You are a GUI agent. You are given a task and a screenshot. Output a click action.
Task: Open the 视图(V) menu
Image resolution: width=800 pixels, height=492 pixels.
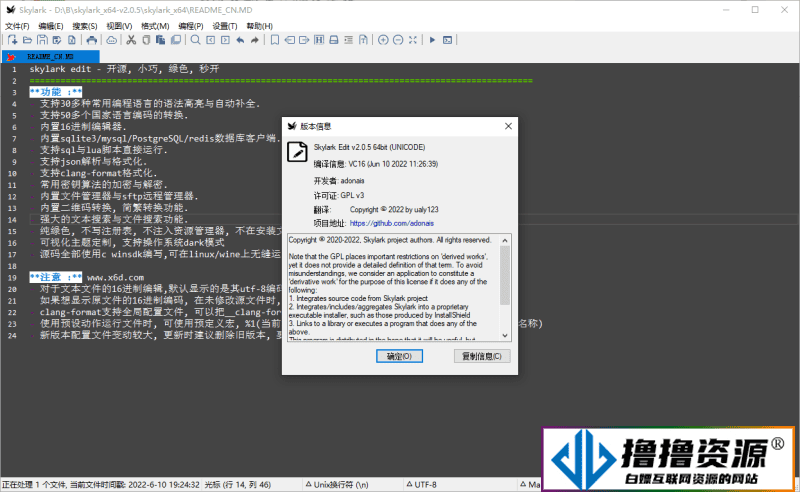119,26
